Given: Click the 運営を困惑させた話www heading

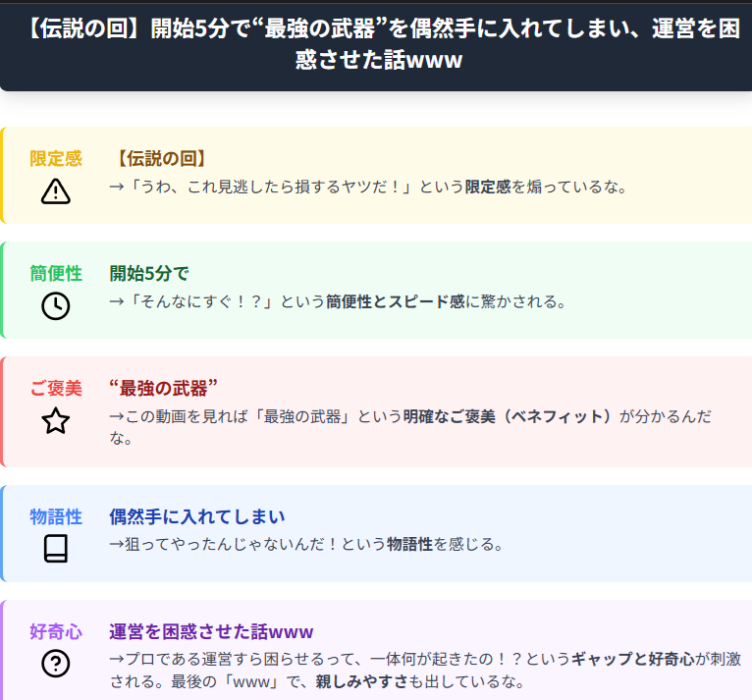Looking at the screenshot, I should click(x=211, y=632).
